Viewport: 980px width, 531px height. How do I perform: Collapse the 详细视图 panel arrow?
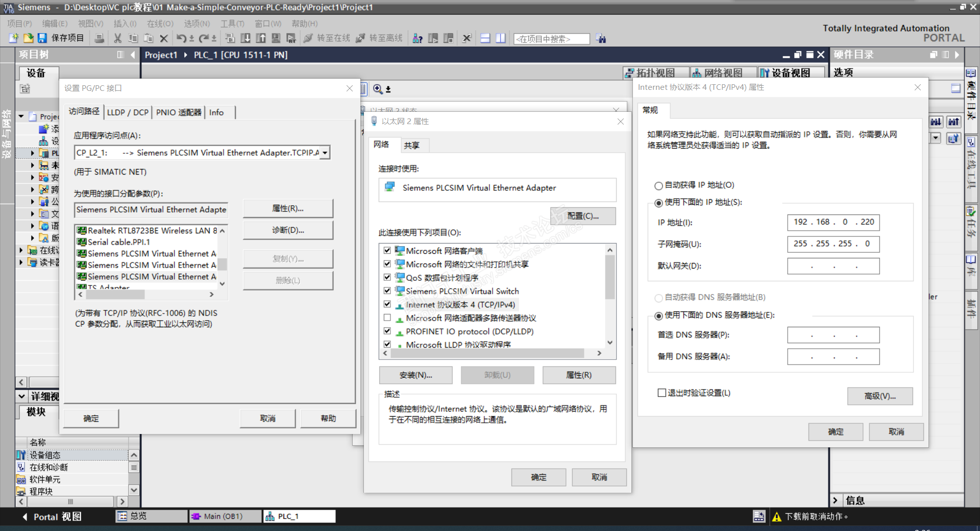[x=22, y=396]
